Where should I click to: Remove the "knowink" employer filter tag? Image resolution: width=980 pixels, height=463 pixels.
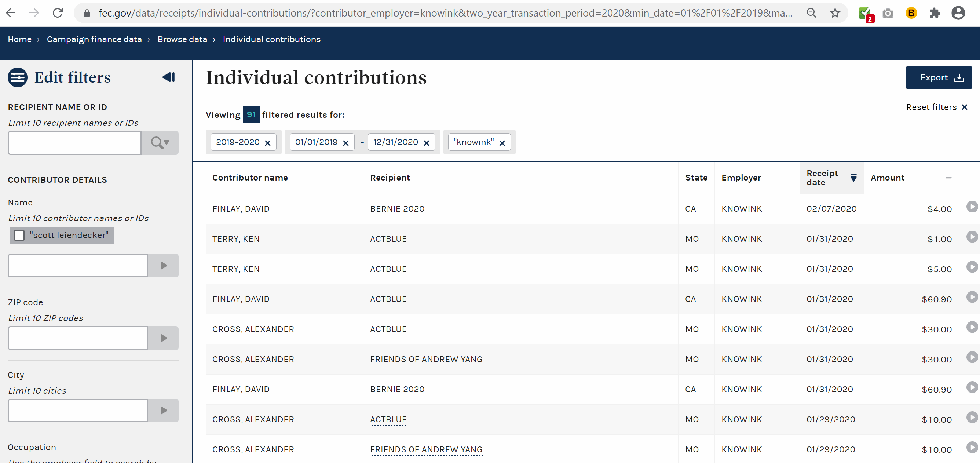(502, 143)
